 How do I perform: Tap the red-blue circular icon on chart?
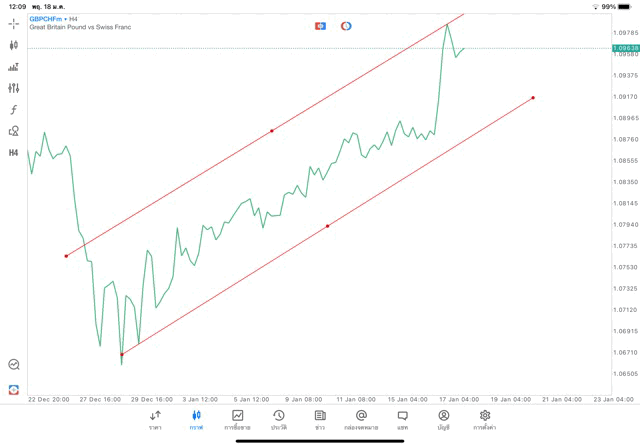click(x=346, y=26)
